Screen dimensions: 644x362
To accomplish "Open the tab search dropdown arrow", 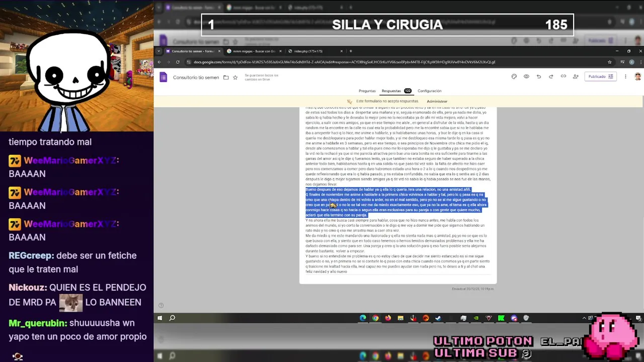I will (159, 51).
